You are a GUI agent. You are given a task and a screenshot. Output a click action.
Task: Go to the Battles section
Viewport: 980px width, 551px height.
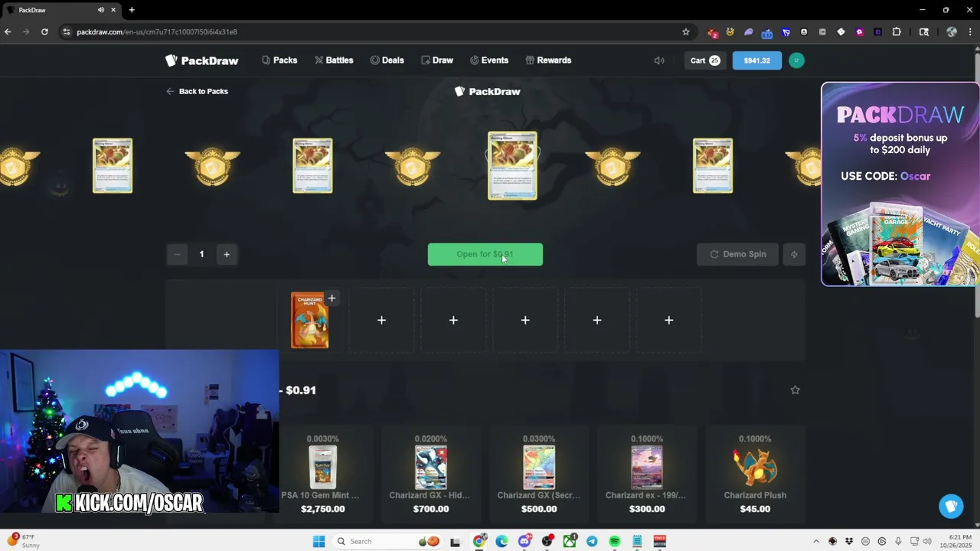tap(334, 60)
